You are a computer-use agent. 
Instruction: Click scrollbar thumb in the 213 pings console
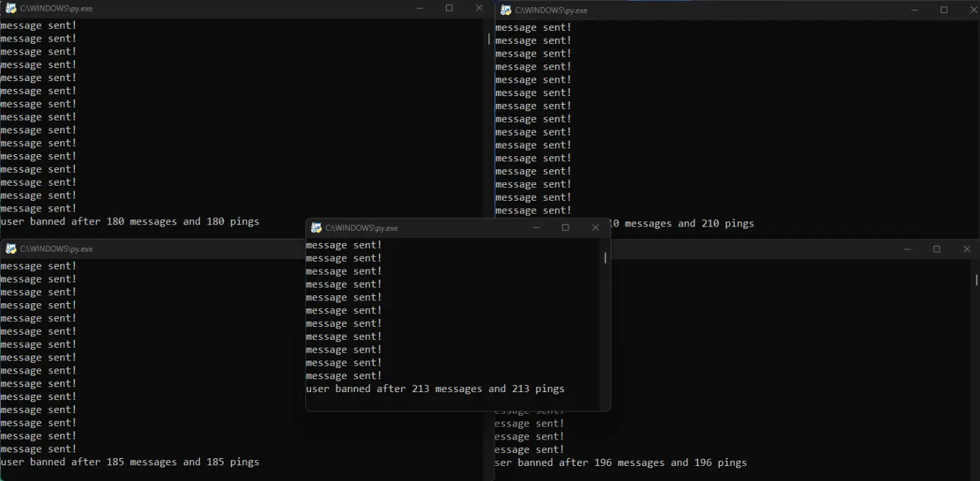605,257
